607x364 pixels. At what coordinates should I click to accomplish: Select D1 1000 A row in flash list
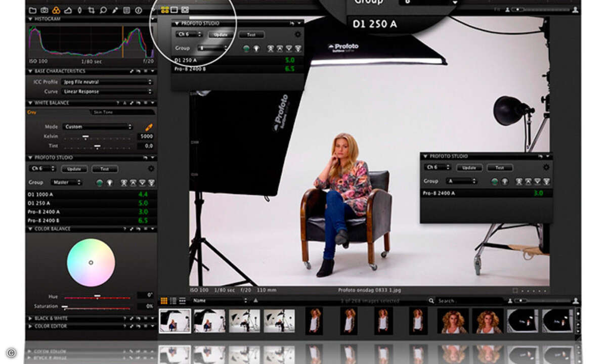[x=91, y=194]
